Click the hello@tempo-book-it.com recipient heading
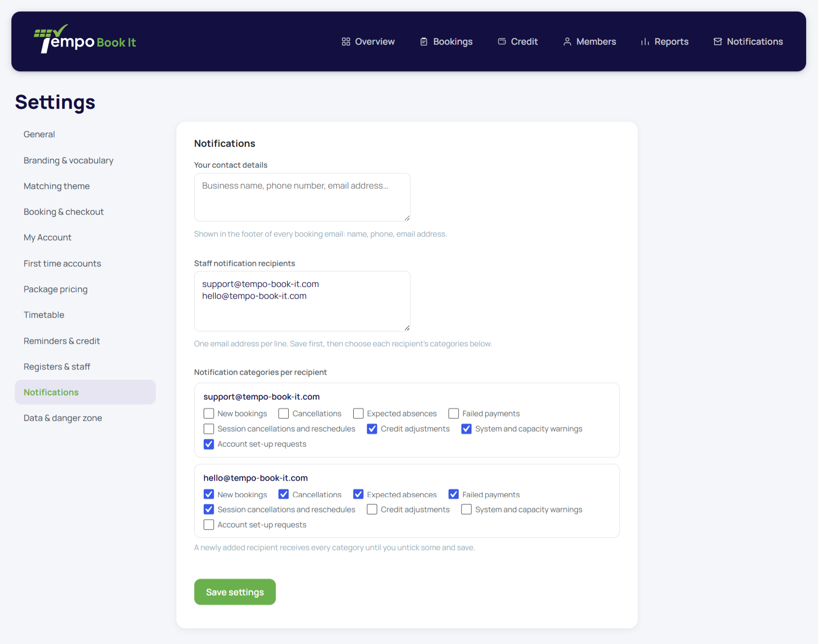The image size is (818, 644). click(x=255, y=478)
